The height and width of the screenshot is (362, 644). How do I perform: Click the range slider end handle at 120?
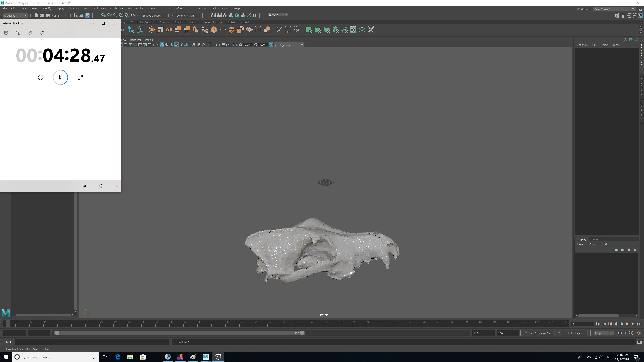click(302, 333)
